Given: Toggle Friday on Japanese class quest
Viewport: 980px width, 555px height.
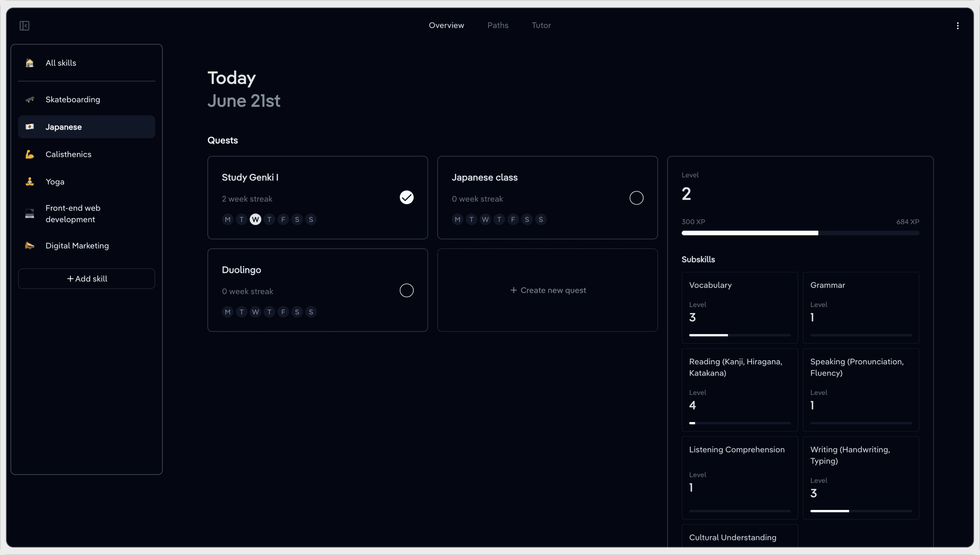Looking at the screenshot, I should tap(513, 219).
